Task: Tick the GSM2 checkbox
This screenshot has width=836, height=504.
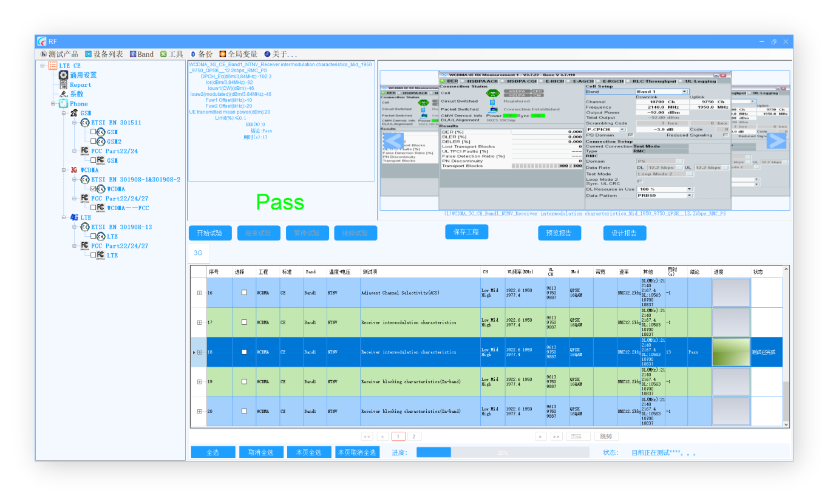Action: (x=93, y=141)
